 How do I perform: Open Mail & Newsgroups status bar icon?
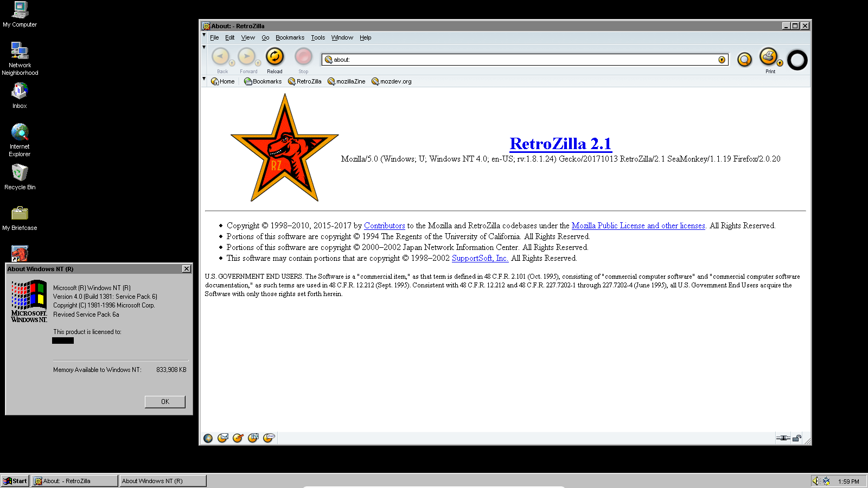coord(223,438)
